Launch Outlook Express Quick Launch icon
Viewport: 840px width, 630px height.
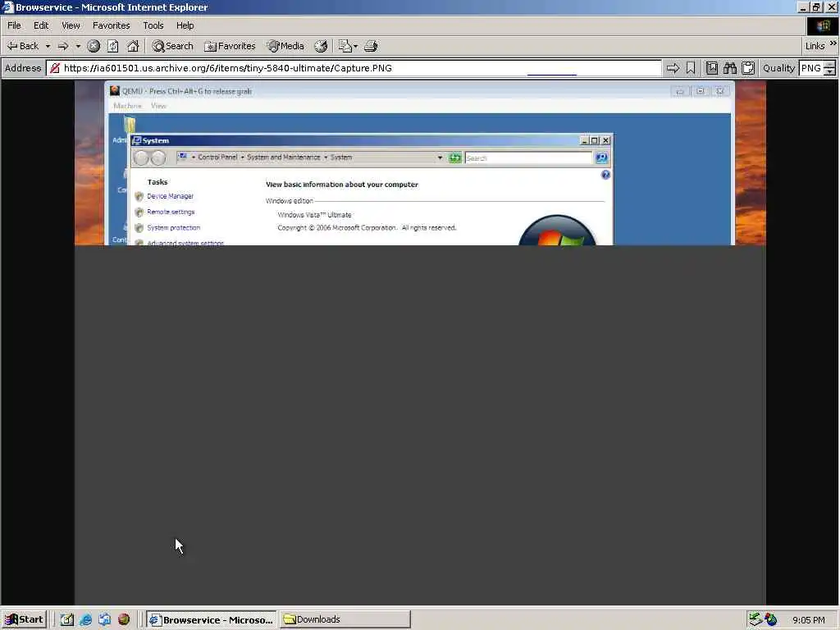point(104,619)
